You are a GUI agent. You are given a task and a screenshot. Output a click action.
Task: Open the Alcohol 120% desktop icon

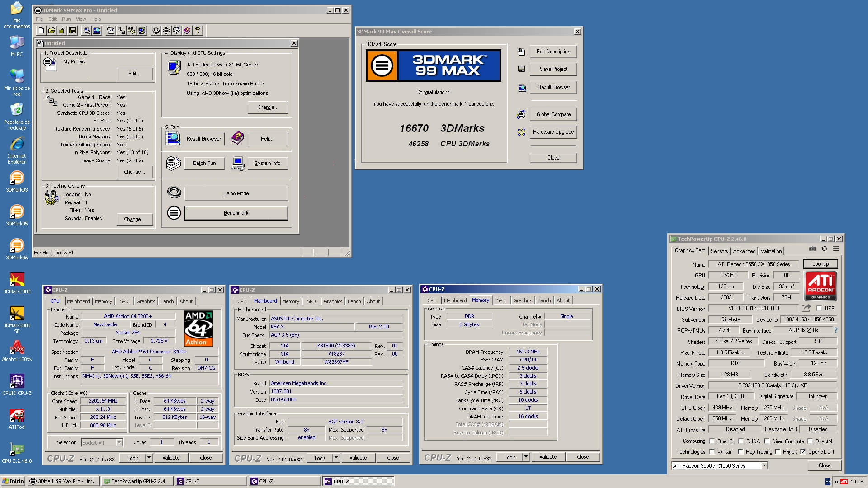pyautogui.click(x=17, y=351)
